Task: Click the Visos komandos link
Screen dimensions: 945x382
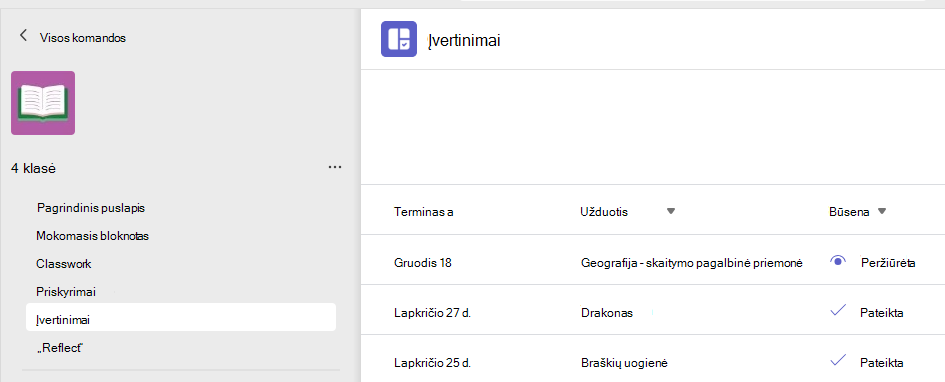Action: point(83,37)
